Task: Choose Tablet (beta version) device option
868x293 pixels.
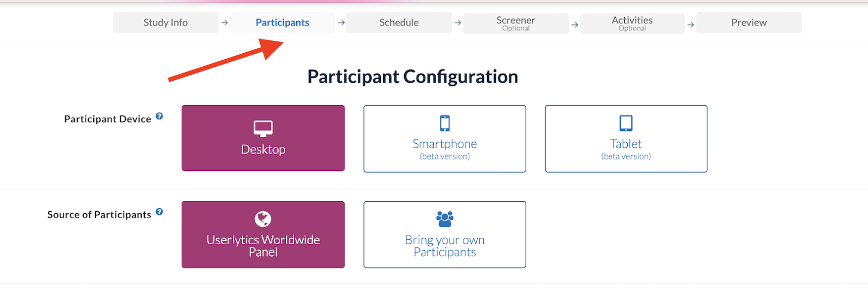Action: (626, 139)
